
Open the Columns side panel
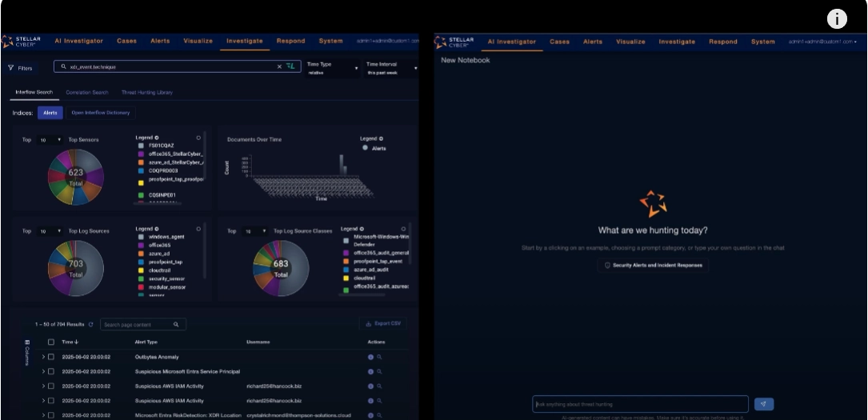[x=27, y=353]
